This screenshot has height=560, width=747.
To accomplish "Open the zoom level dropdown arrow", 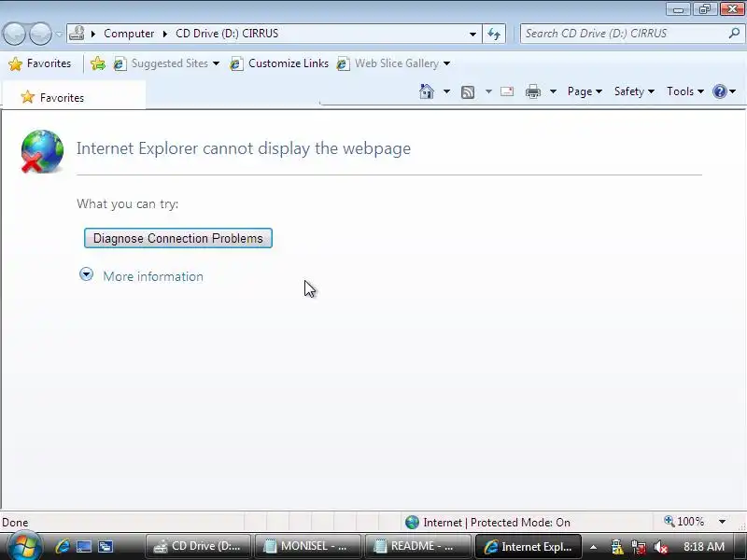I will tap(722, 522).
